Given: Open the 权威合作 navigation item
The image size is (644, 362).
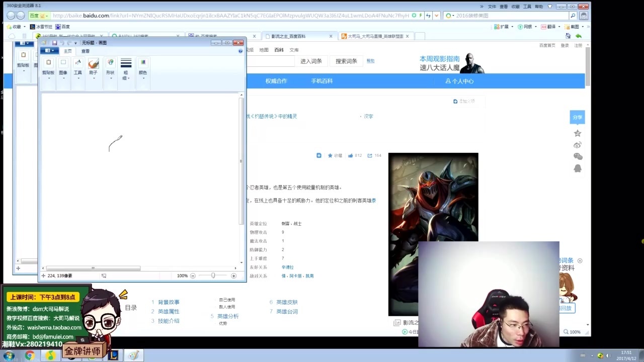Looking at the screenshot, I should click(x=276, y=81).
